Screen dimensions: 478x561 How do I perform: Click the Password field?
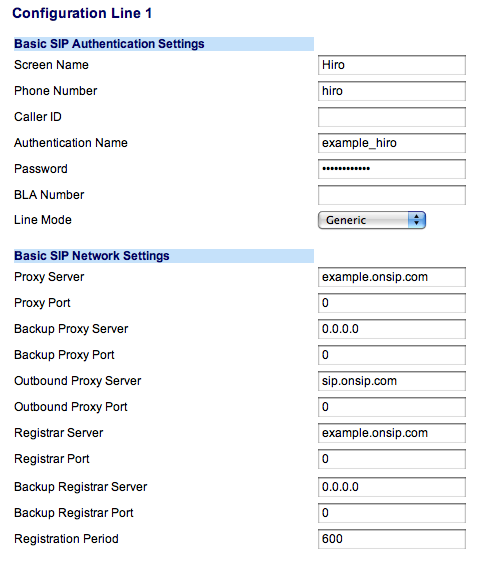(x=392, y=169)
